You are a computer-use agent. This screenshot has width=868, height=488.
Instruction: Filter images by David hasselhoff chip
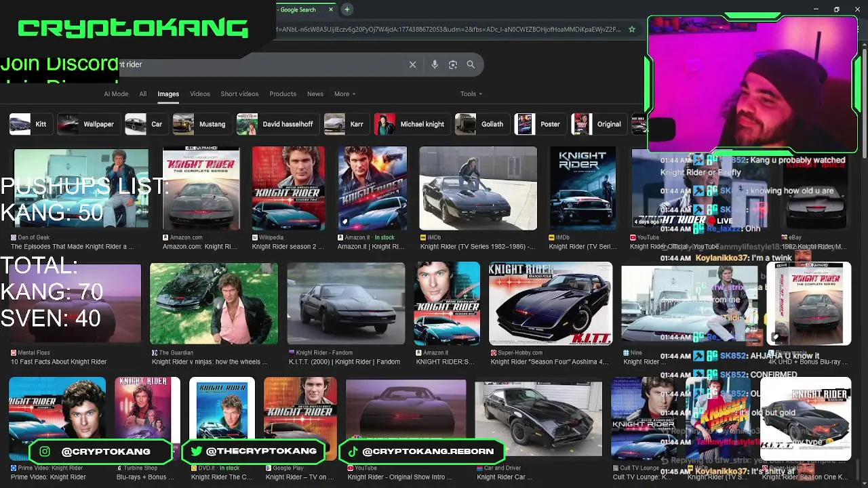tap(277, 124)
